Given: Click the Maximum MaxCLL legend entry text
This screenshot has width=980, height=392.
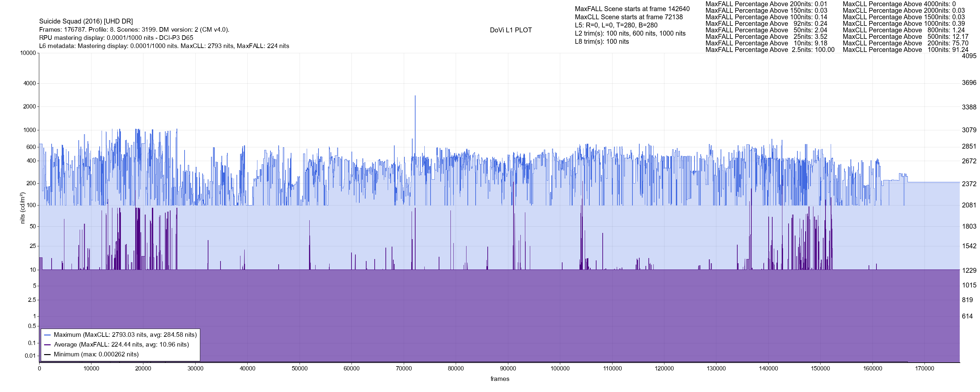Looking at the screenshot, I should point(125,335).
